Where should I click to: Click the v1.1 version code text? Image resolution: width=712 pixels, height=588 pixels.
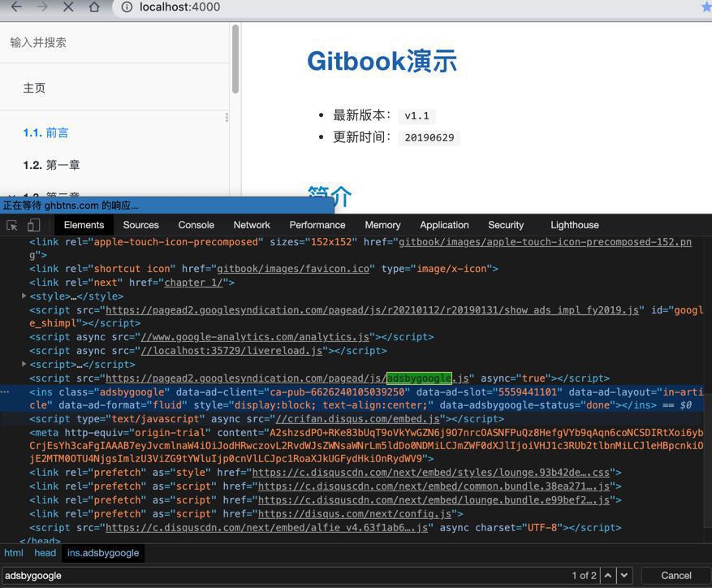coord(416,116)
